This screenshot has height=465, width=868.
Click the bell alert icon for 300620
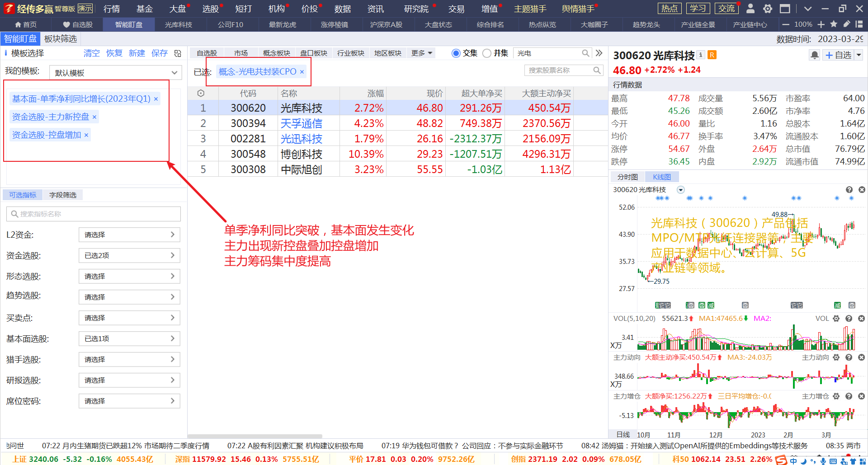tap(815, 55)
